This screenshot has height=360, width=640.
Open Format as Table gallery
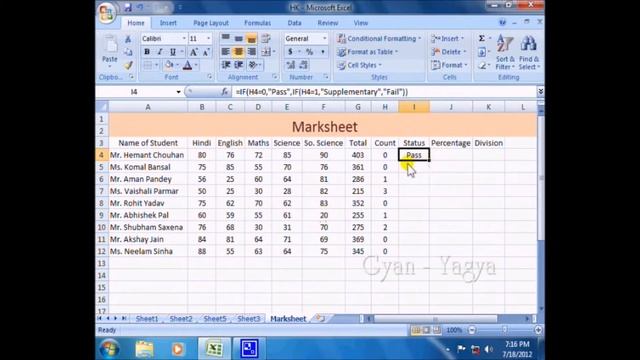(367, 52)
